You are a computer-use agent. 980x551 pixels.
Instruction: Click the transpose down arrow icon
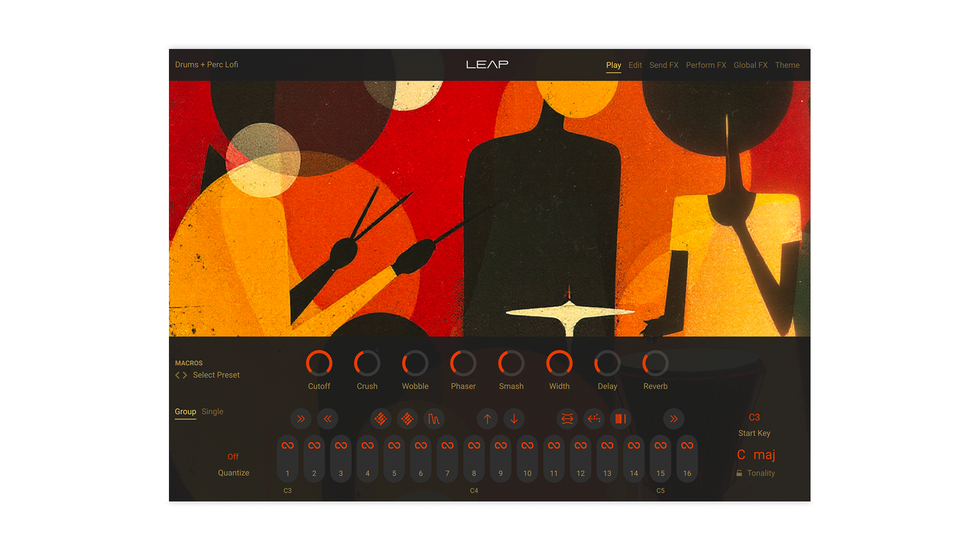click(x=514, y=419)
